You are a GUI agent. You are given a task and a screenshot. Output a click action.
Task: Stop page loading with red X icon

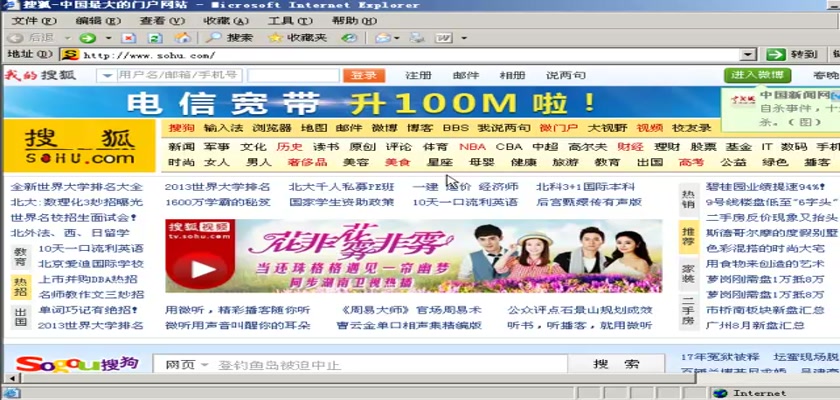(x=129, y=38)
